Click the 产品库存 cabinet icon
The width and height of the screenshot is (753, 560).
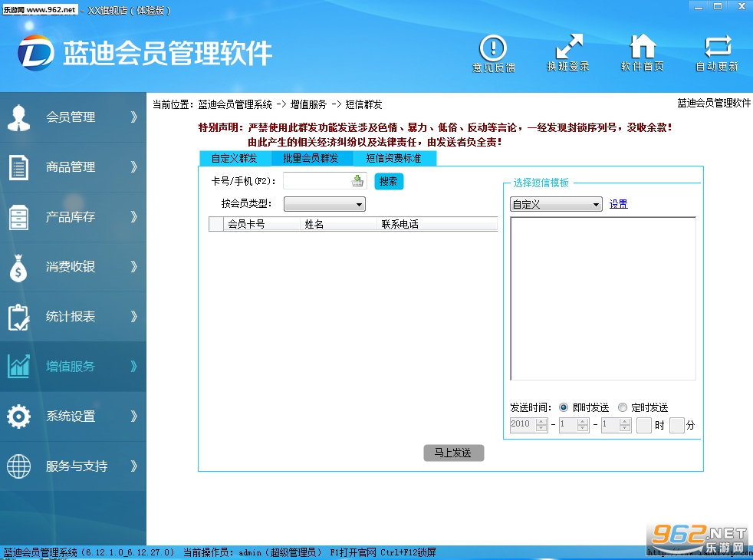tap(18, 217)
